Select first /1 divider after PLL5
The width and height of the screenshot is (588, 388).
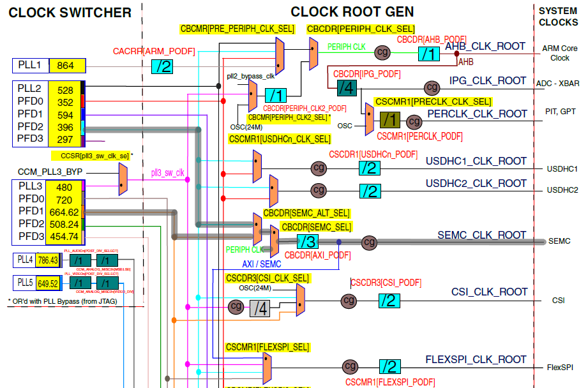(80, 283)
